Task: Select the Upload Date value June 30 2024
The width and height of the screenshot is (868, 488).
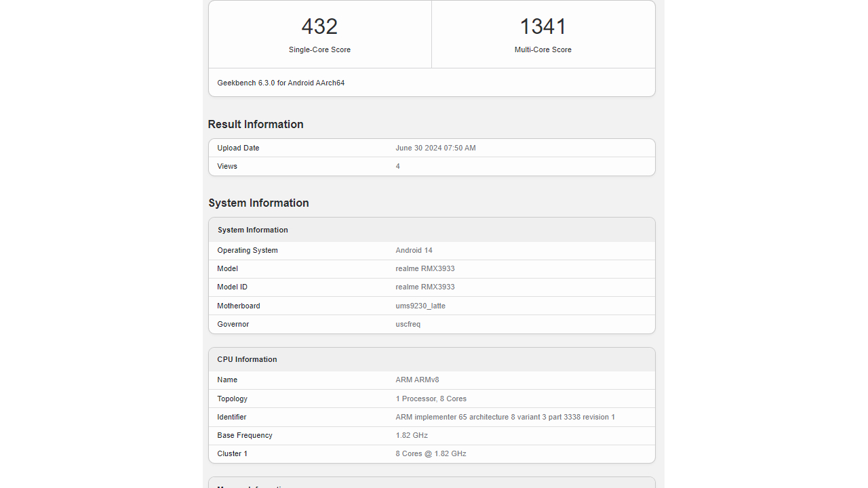Action: click(x=435, y=148)
